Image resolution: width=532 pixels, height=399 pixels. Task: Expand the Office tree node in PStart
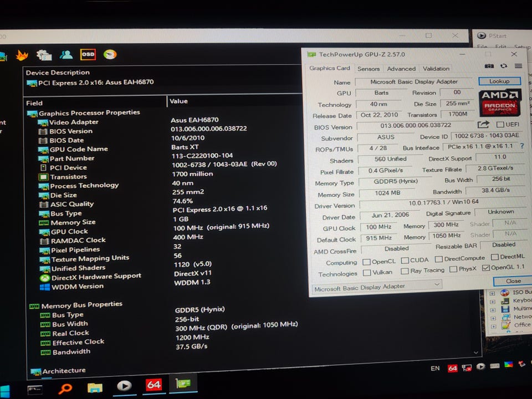tap(494, 326)
